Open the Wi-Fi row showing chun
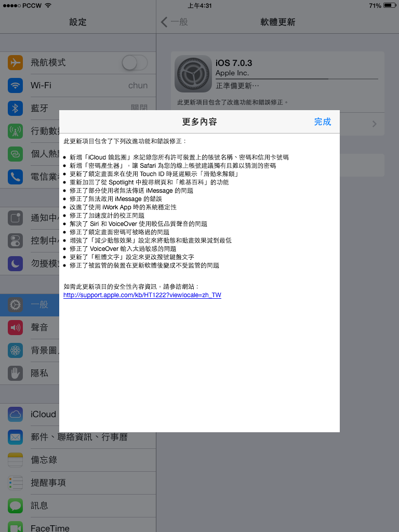The image size is (399, 532). coord(78,86)
